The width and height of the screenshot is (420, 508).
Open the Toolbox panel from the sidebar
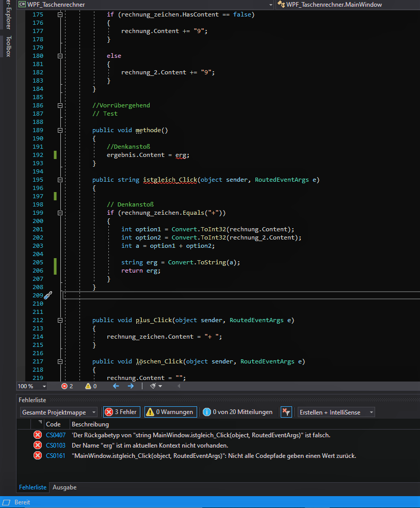(7, 46)
